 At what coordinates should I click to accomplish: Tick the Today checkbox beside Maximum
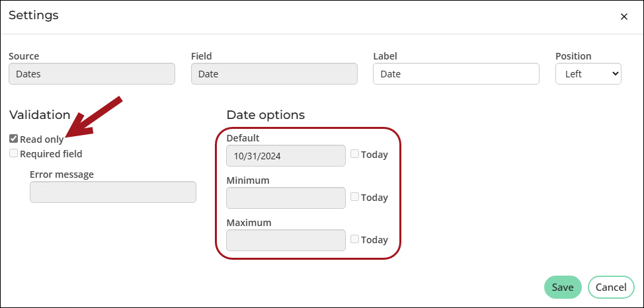click(x=354, y=239)
